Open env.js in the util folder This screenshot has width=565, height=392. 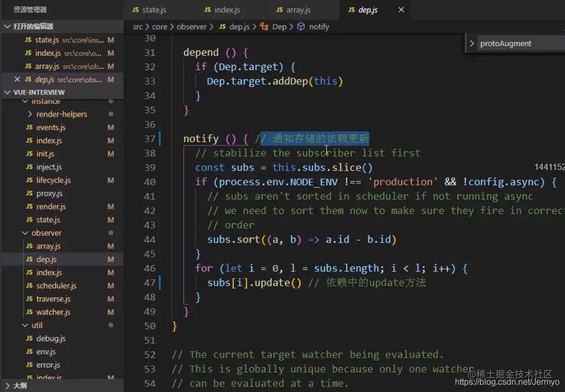62,352
